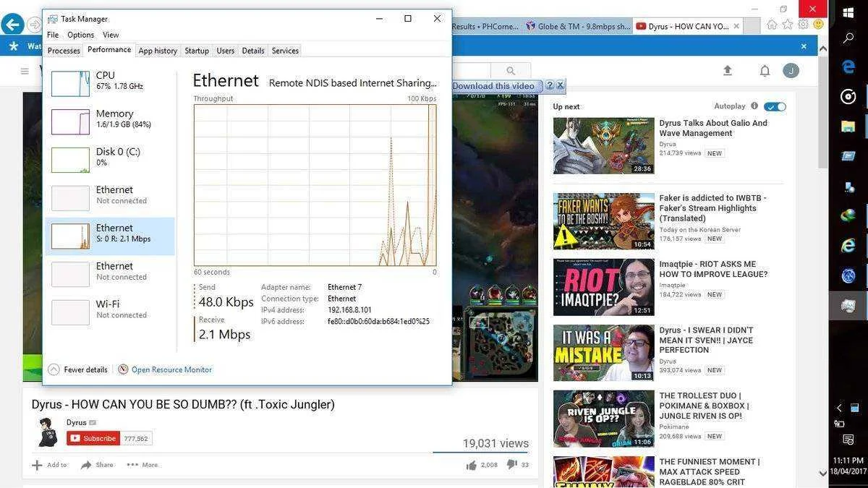Open the YouTube notifications bell

[765, 70]
